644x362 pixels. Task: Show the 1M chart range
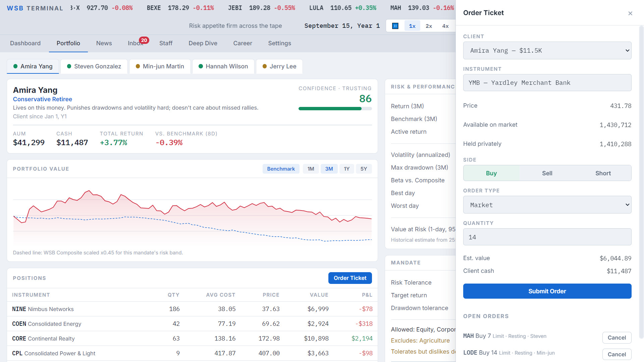311,169
